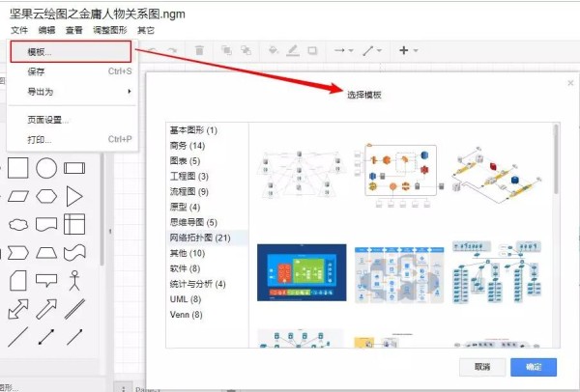Click the delete trash can icon

(x=199, y=50)
